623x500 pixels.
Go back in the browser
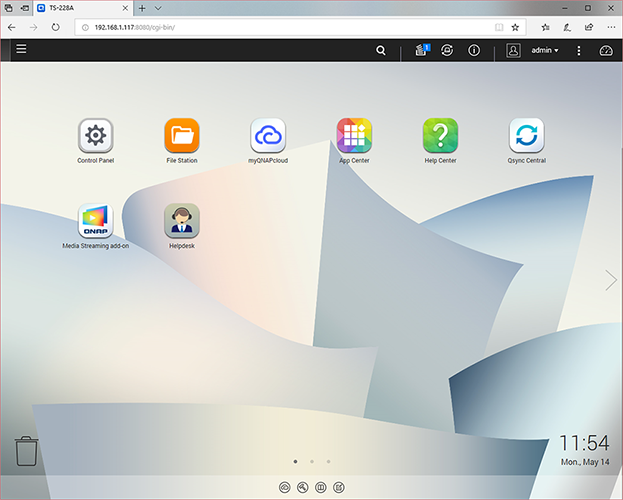[x=12, y=27]
